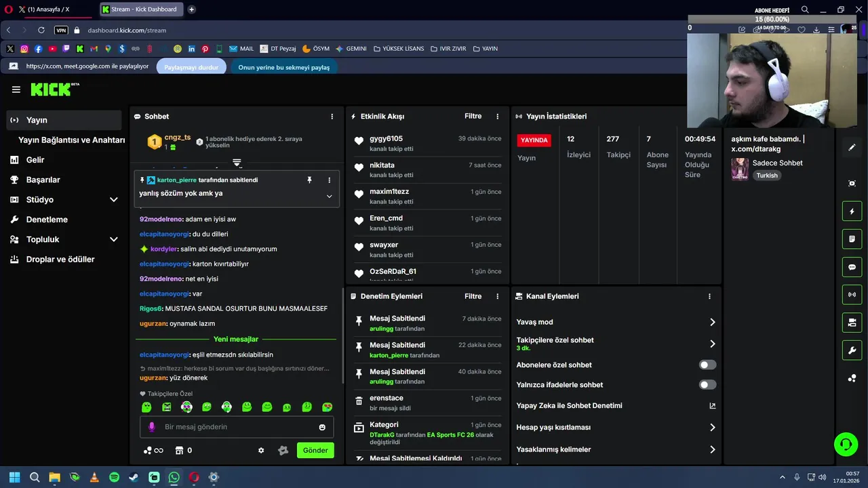868x488 pixels.
Task: Expand the Stüdyo sidebar section
Action: point(114,200)
